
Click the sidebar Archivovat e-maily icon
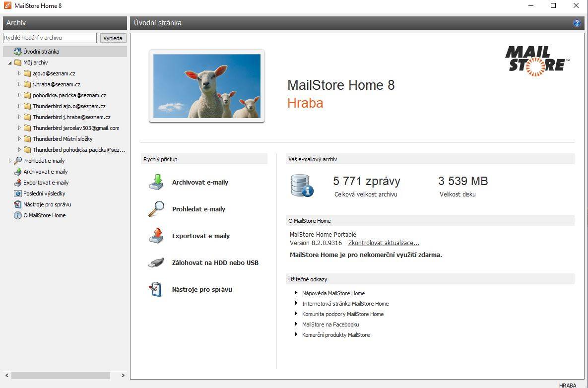click(18, 172)
